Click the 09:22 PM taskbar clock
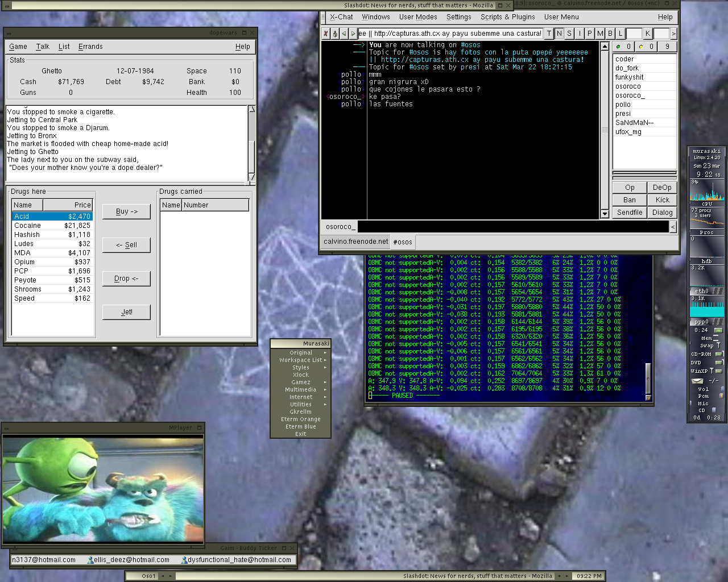The height and width of the screenshot is (582, 728). pos(589,576)
